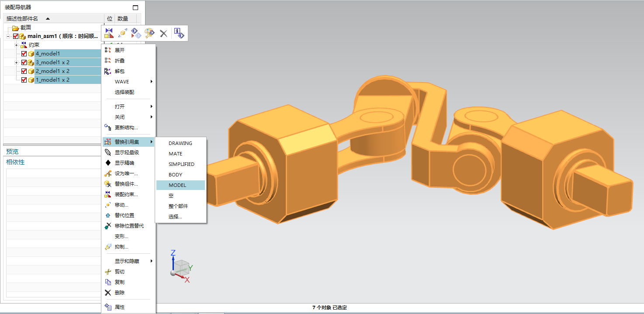Open the 打开 submenu
Screen dimensions: 644x314
coord(128,107)
